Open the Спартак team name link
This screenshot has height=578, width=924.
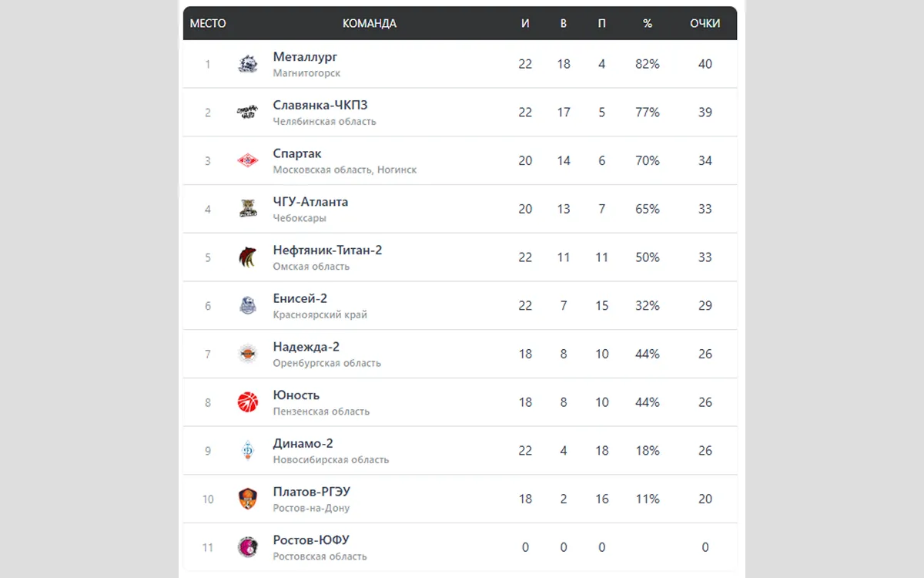[297, 153]
